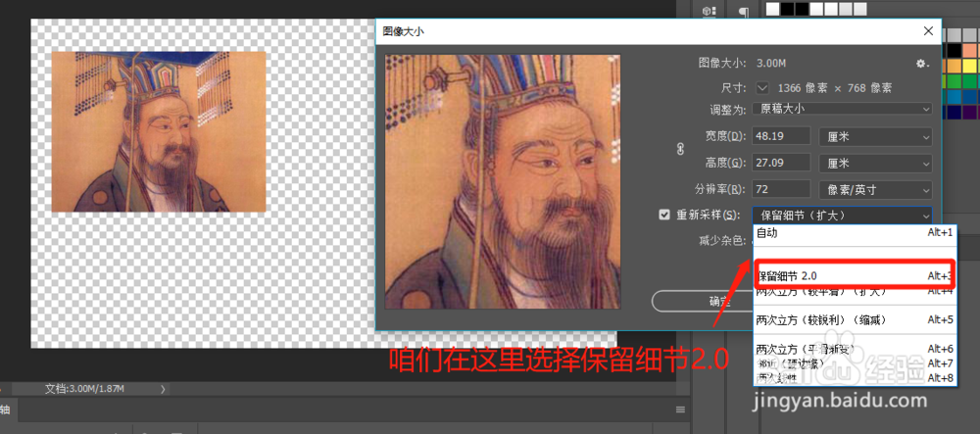Open the height unit 厘米 dropdown
Screen dimensions: 980x434
click(x=875, y=163)
